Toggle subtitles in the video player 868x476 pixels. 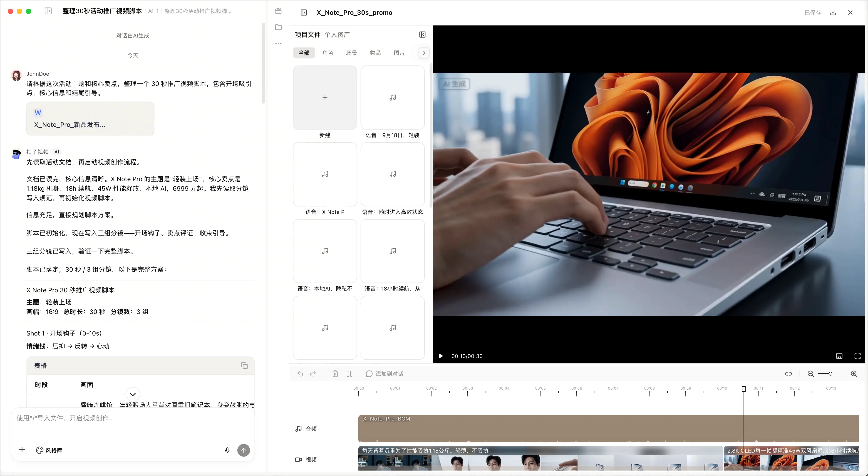839,356
